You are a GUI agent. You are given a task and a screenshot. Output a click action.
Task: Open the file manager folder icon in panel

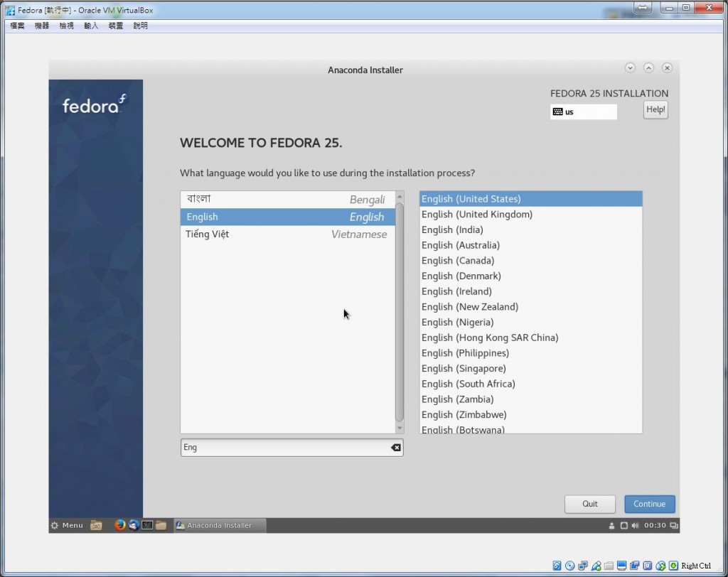pyautogui.click(x=161, y=525)
